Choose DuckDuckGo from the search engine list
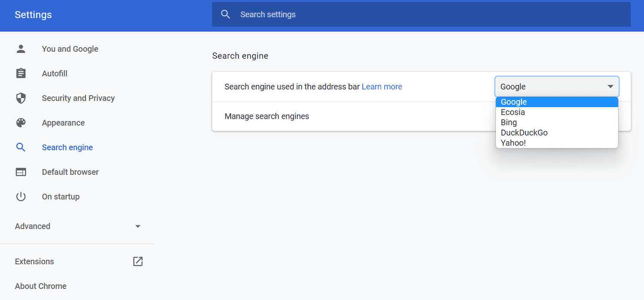Image resolution: width=644 pixels, height=300 pixels. coord(557,133)
